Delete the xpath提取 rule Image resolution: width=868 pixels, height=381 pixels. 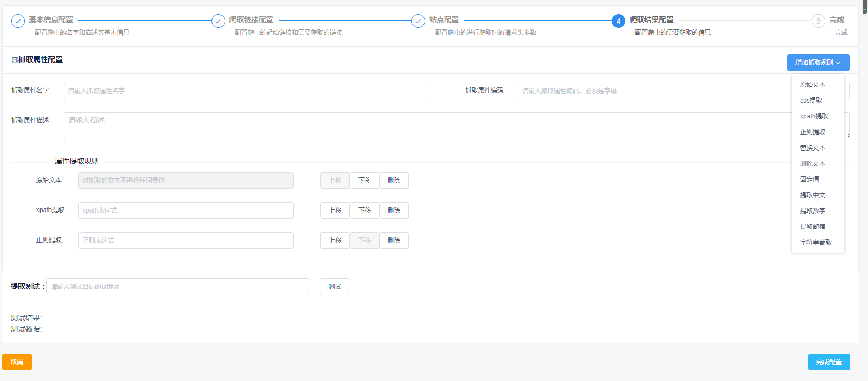click(x=394, y=210)
